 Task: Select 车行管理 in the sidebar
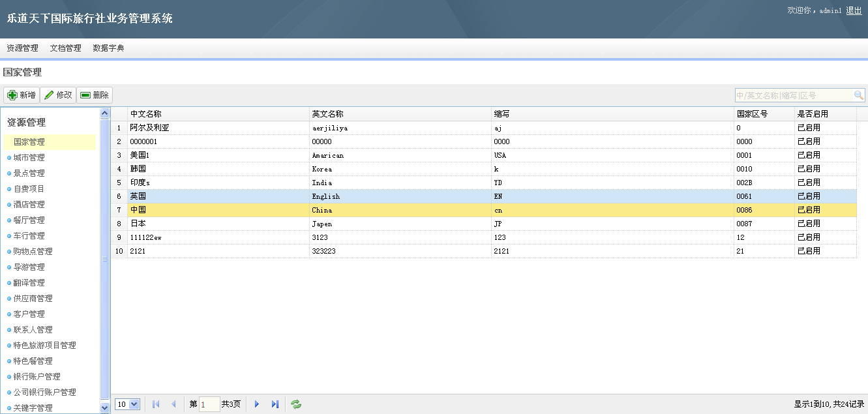(29, 235)
